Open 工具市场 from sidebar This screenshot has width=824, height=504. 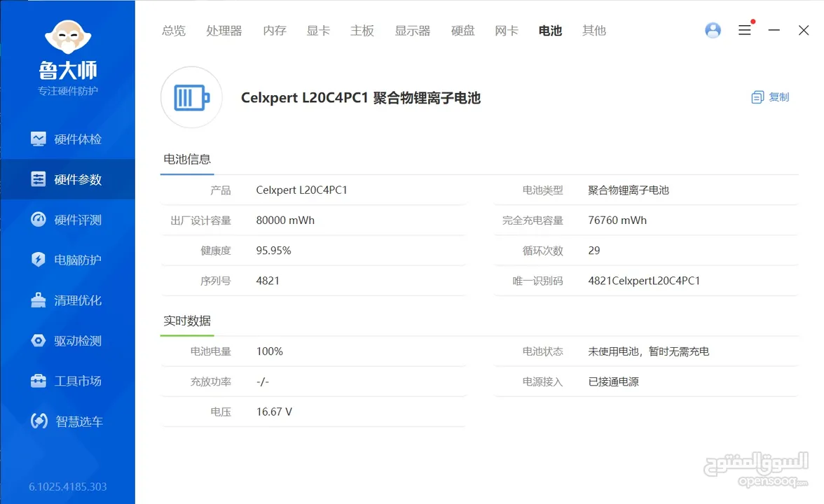(x=67, y=381)
